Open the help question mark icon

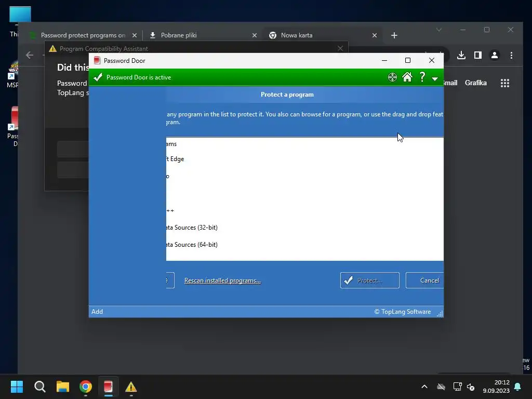click(422, 77)
